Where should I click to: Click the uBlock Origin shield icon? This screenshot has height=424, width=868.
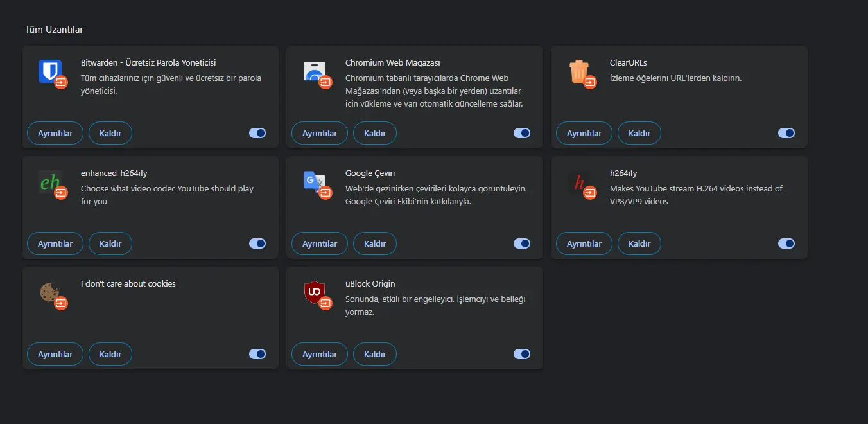(x=314, y=292)
